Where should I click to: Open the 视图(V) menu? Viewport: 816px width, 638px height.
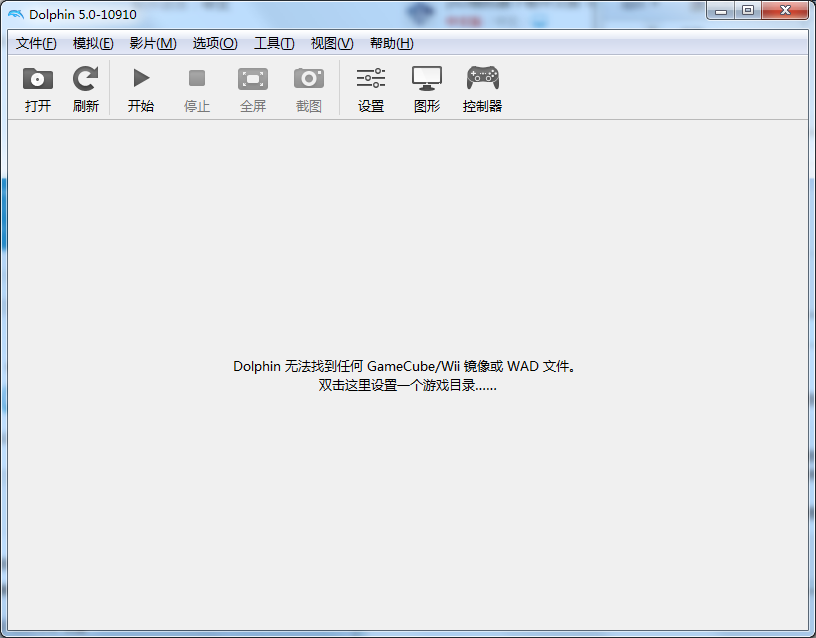[x=332, y=43]
